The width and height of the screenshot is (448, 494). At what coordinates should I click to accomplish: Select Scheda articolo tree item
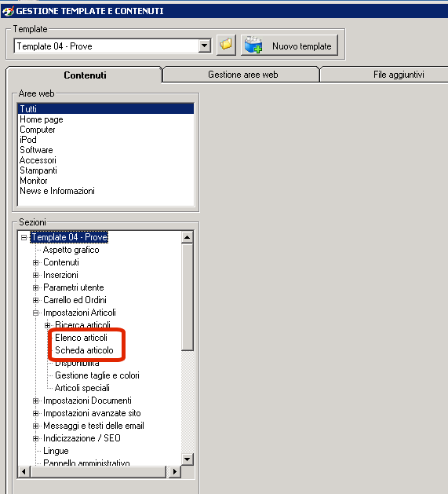click(84, 350)
